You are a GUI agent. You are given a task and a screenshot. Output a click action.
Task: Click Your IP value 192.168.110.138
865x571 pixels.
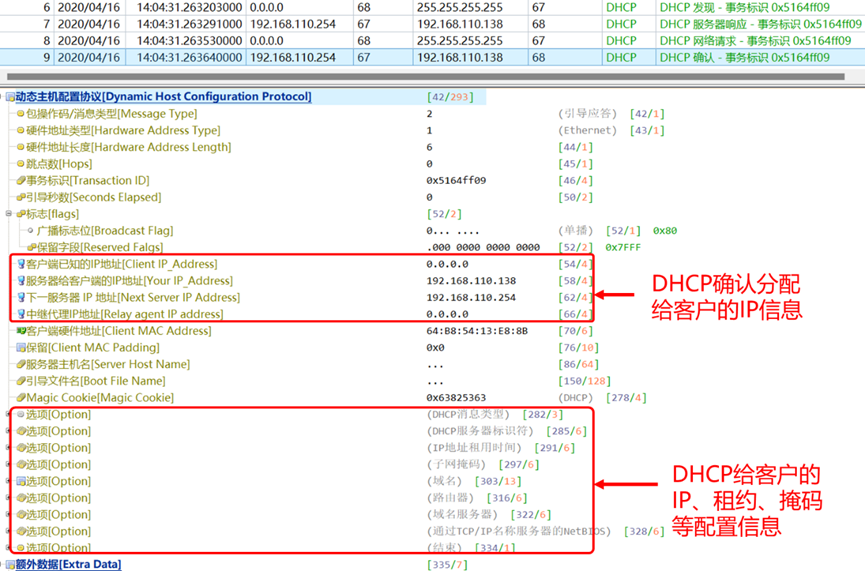[471, 281]
